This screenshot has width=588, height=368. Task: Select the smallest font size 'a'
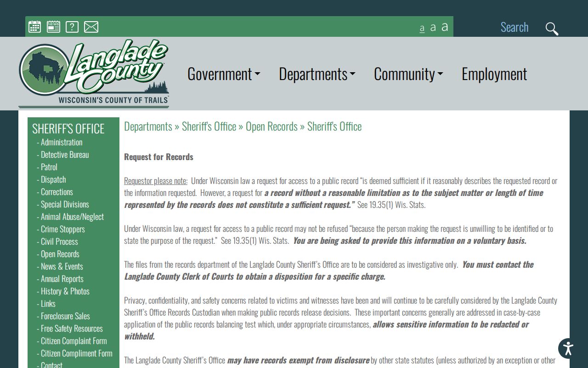click(x=422, y=29)
